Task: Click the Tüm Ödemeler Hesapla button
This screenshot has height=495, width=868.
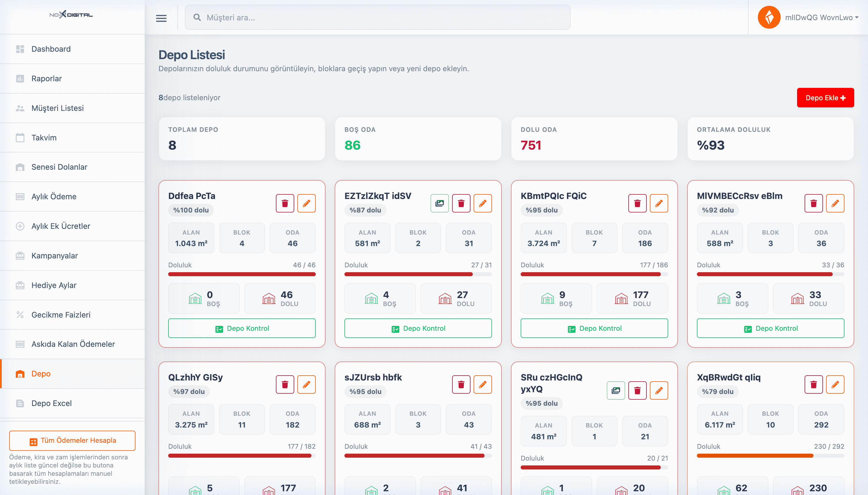Action: 72,441
